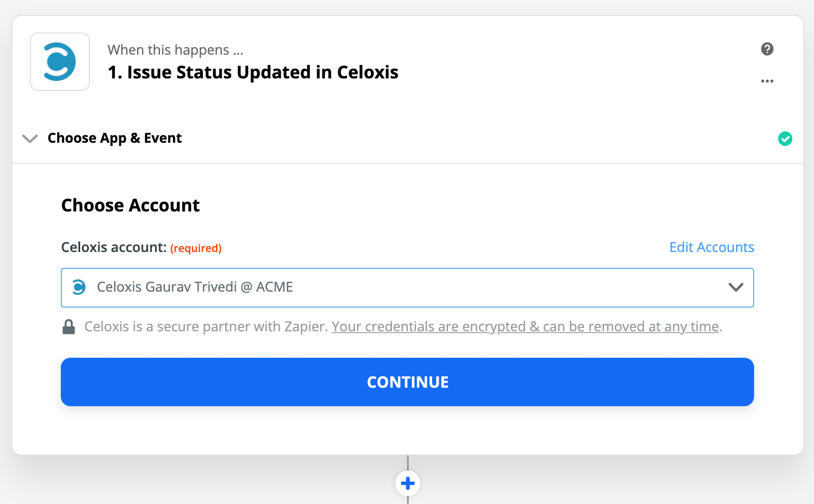The image size is (814, 504).
Task: Click the large Celoxis app logo
Action: [60, 62]
